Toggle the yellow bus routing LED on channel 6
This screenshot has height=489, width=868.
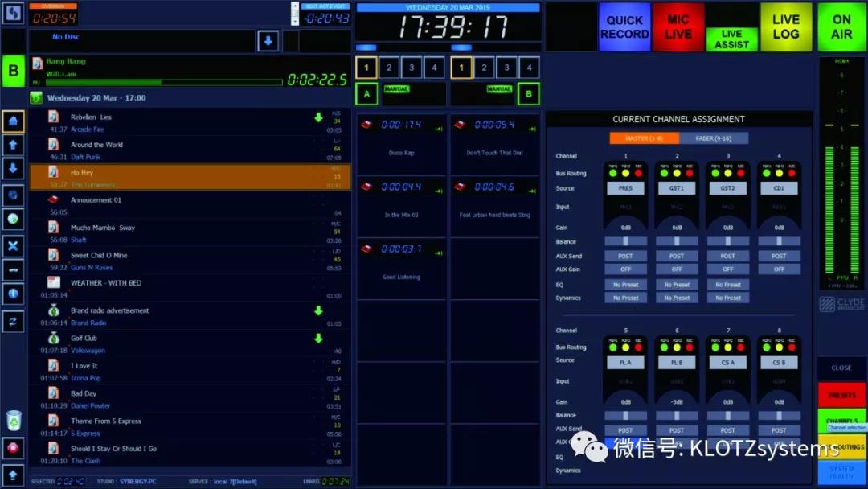pos(677,347)
